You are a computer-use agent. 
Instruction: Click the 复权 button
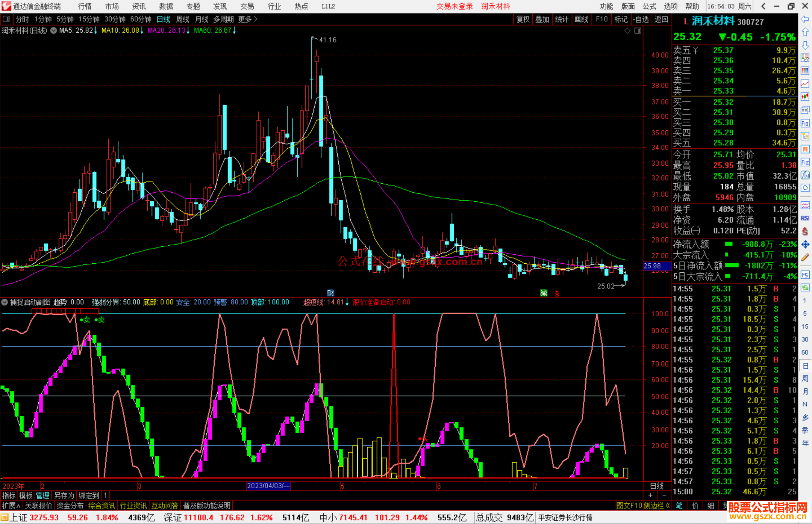[523, 19]
